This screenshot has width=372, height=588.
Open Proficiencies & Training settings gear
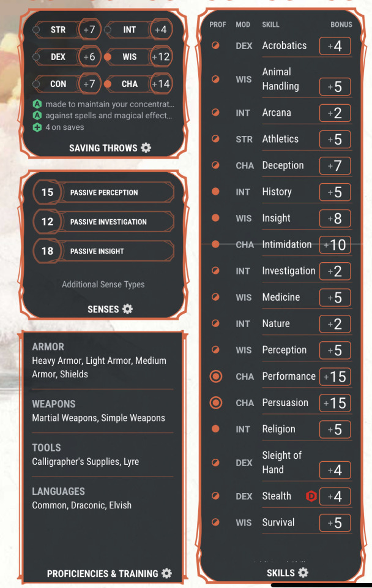coord(166,573)
